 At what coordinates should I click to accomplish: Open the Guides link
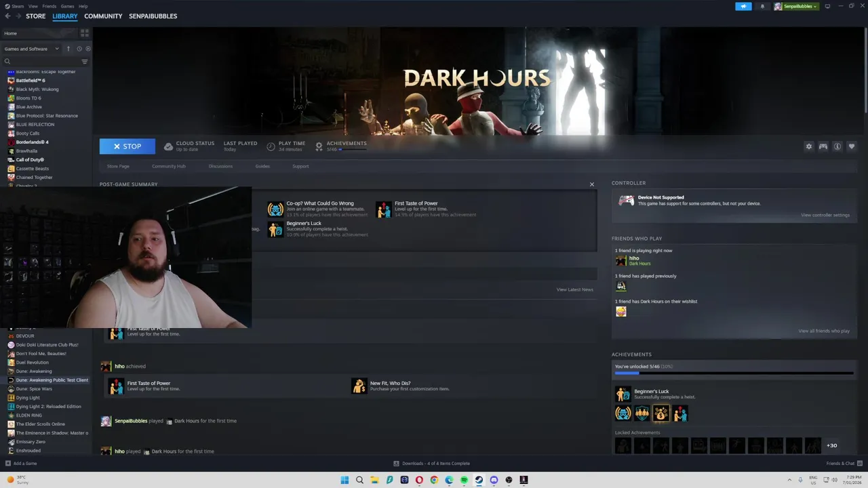(262, 166)
